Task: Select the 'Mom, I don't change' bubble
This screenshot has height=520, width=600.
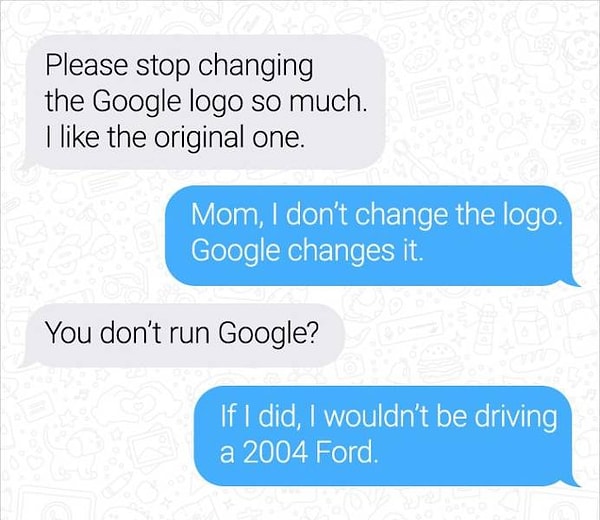Action: coord(373,235)
